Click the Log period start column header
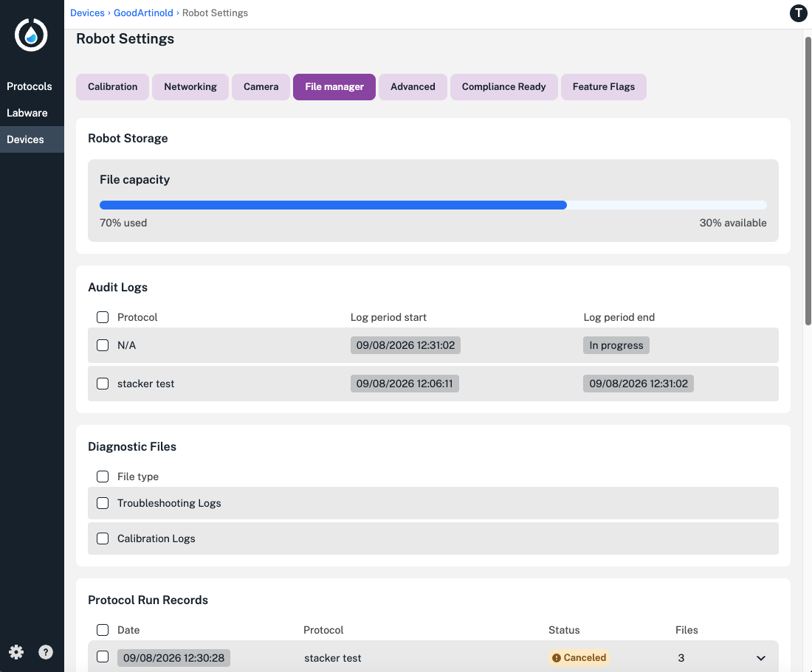The image size is (812, 672). point(388,317)
